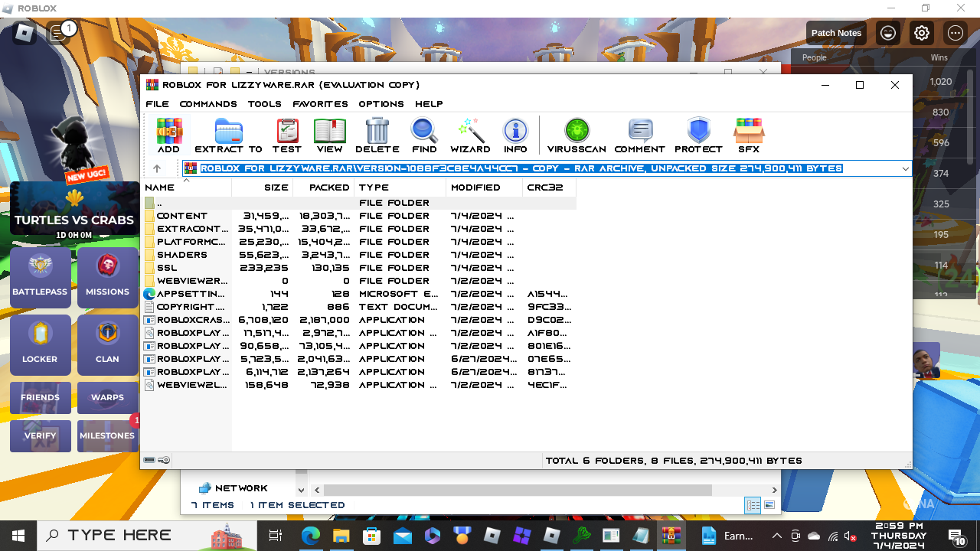Open Microsoft Store from the taskbar

(372, 535)
